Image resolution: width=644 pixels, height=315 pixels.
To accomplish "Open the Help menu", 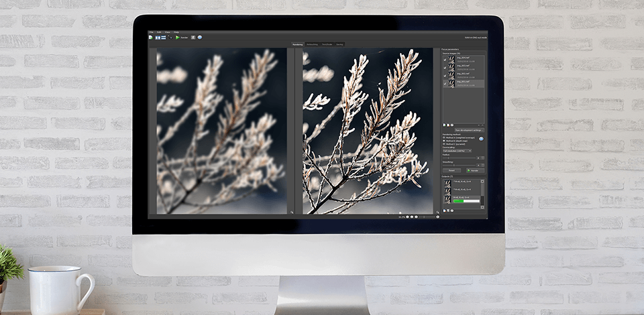I will [176, 32].
